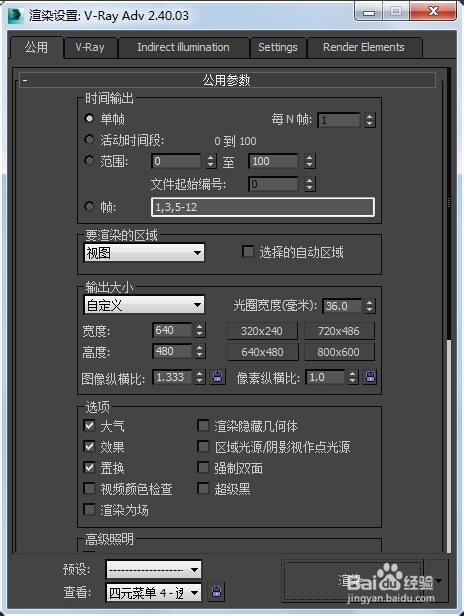Click the 高度 field showing 480
This screenshot has height=616, width=464.
(172, 351)
